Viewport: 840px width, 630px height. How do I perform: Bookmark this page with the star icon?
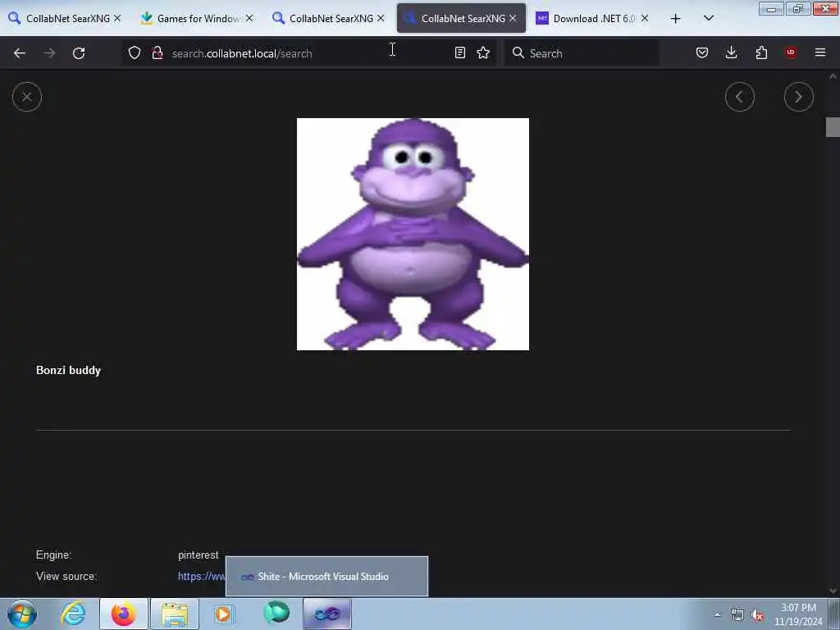(x=483, y=52)
